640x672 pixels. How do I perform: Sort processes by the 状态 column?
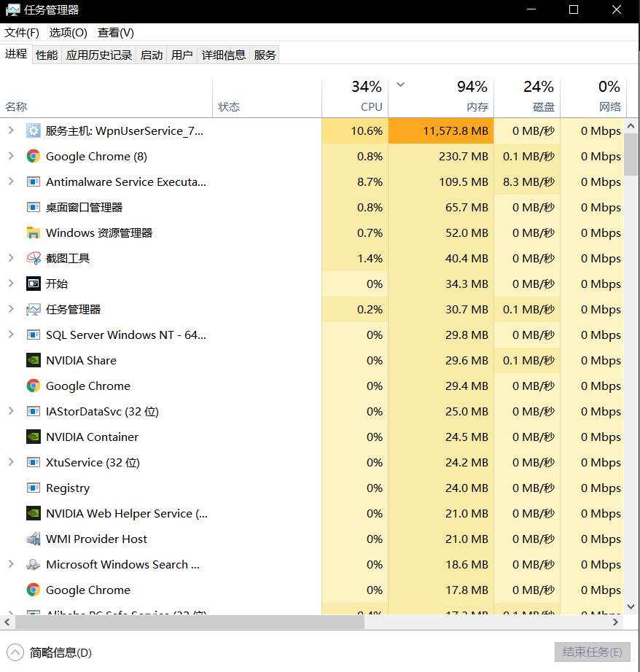(267, 98)
